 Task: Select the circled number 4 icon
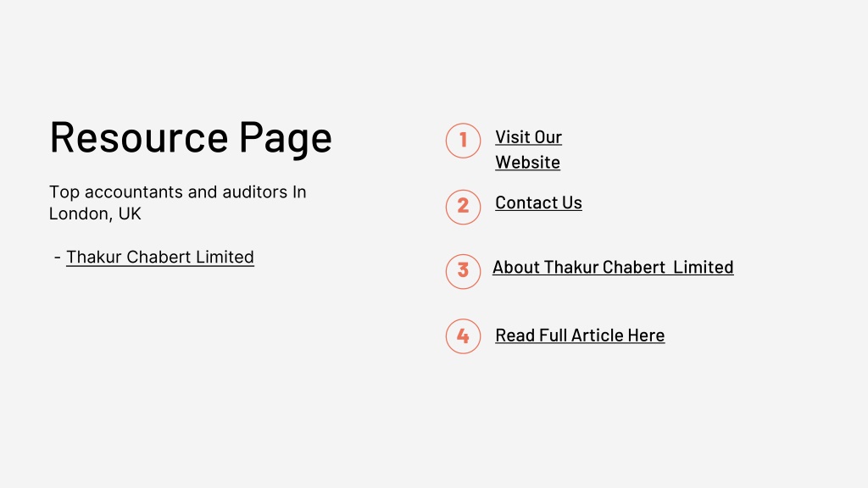pyautogui.click(x=463, y=336)
